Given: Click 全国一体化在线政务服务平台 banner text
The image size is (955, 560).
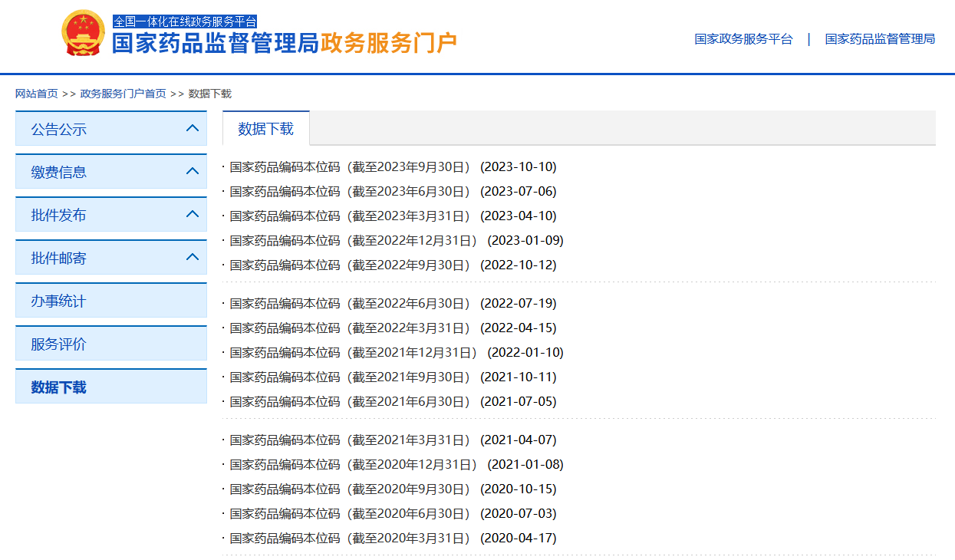Looking at the screenshot, I should click(185, 21).
